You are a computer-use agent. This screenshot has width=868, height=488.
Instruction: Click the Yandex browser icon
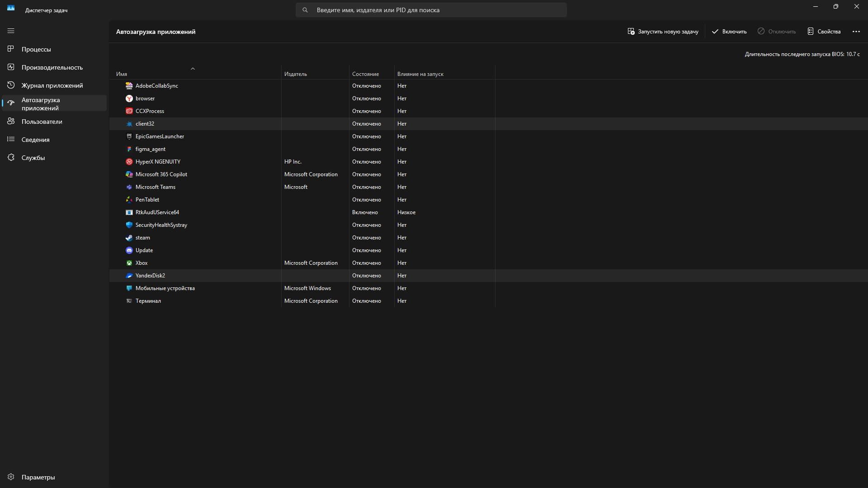[129, 99]
